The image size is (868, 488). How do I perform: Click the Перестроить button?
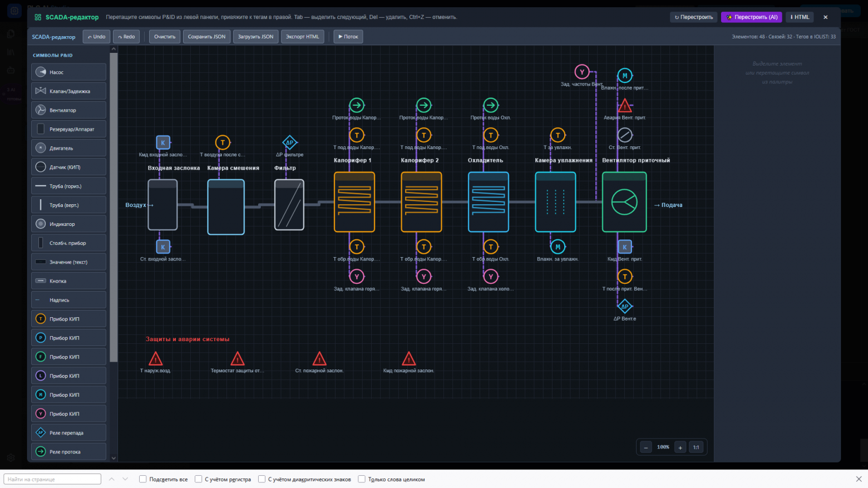[x=694, y=17]
